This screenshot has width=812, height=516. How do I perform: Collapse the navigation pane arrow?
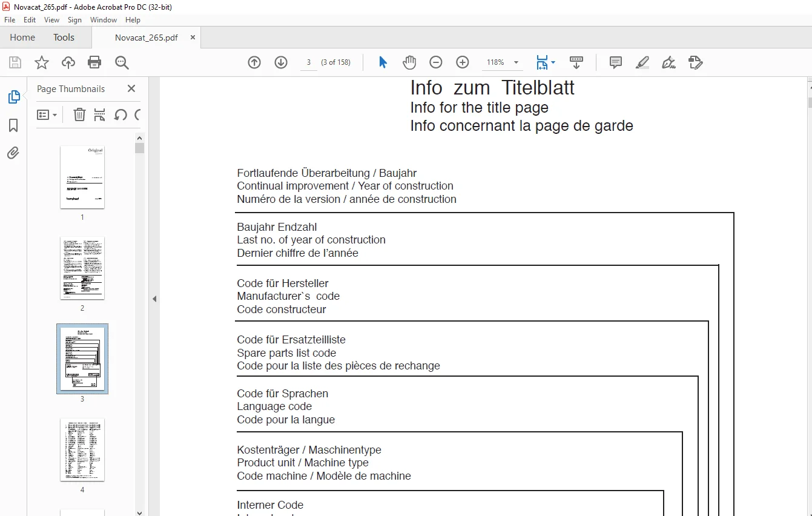pyautogui.click(x=154, y=299)
